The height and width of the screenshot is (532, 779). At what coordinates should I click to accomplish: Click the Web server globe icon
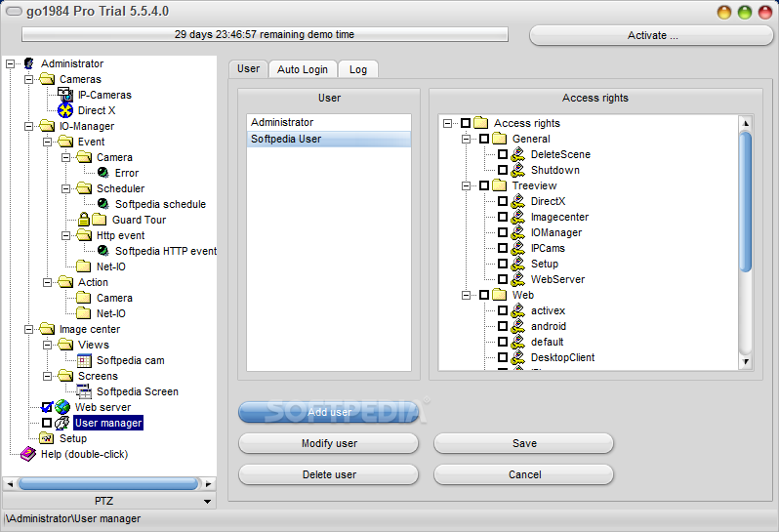(x=62, y=407)
